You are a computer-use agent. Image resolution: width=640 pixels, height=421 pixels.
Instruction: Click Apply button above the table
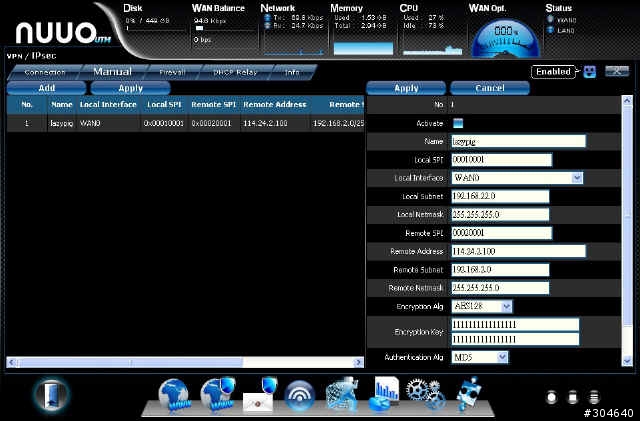pos(130,88)
